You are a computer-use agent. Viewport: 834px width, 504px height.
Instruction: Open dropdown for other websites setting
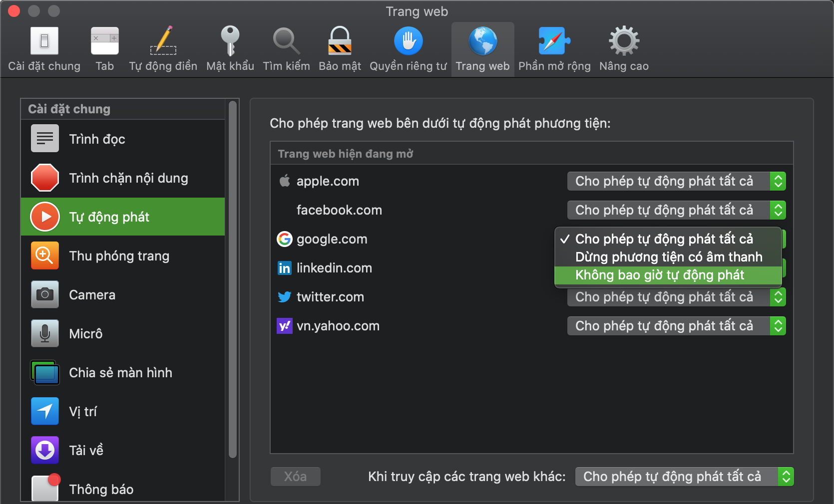point(684,477)
